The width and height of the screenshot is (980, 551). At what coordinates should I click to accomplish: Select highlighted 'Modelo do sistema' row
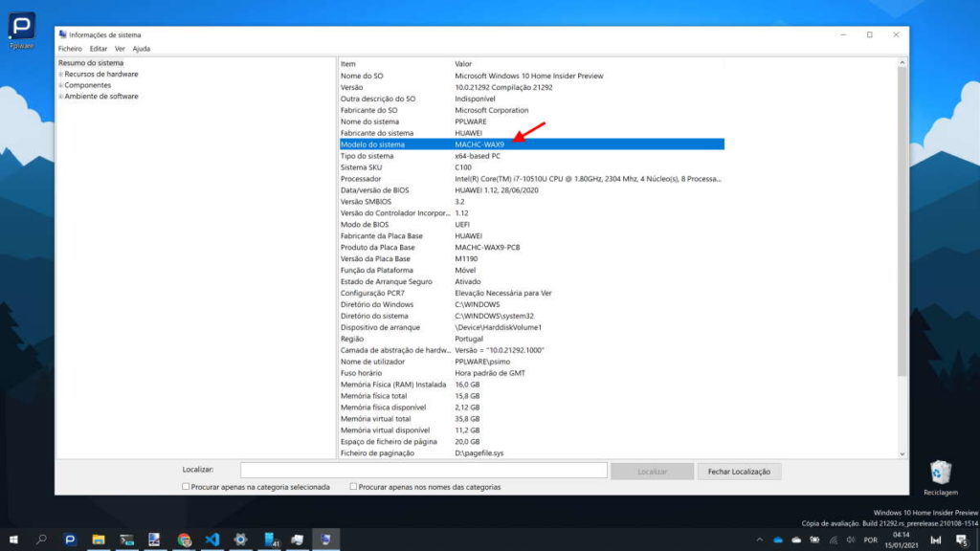pos(532,144)
